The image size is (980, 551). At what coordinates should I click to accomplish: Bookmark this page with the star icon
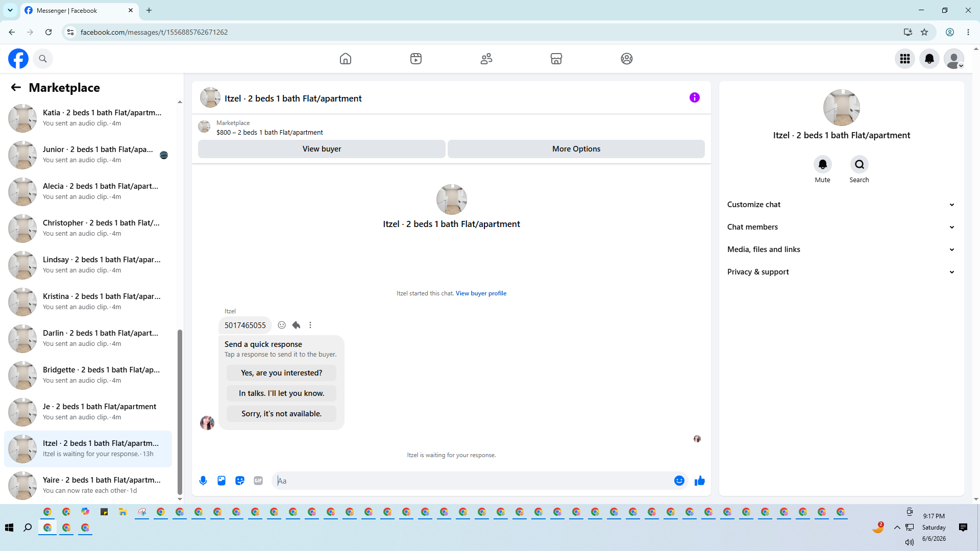point(924,32)
